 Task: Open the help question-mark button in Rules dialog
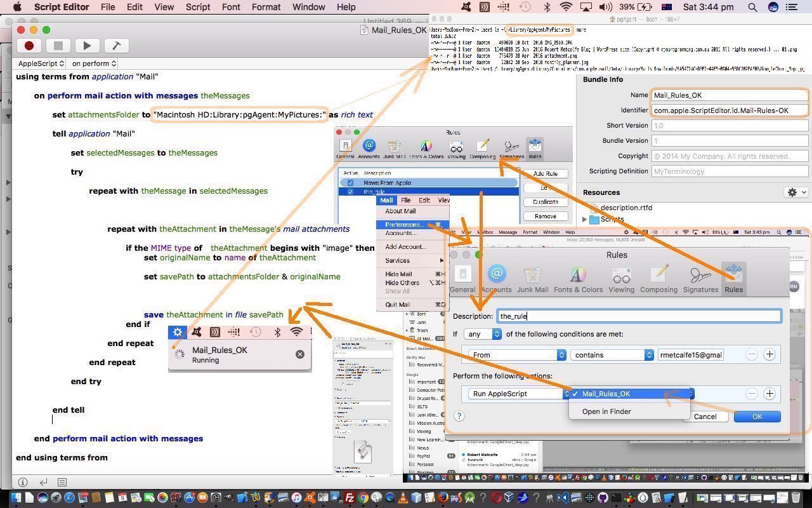pyautogui.click(x=459, y=417)
